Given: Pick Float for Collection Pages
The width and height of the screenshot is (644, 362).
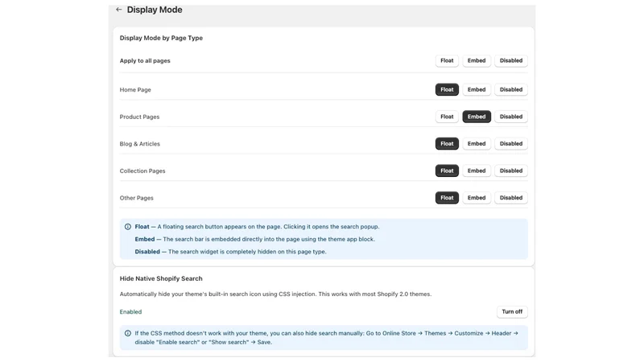Looking at the screenshot, I should (x=447, y=171).
